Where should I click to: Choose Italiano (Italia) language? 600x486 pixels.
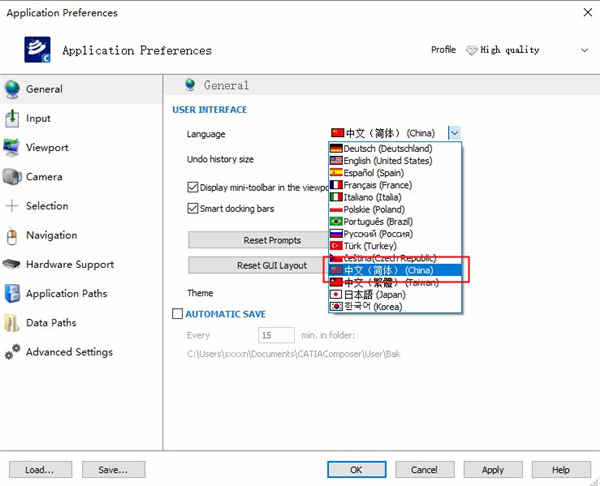[395, 197]
